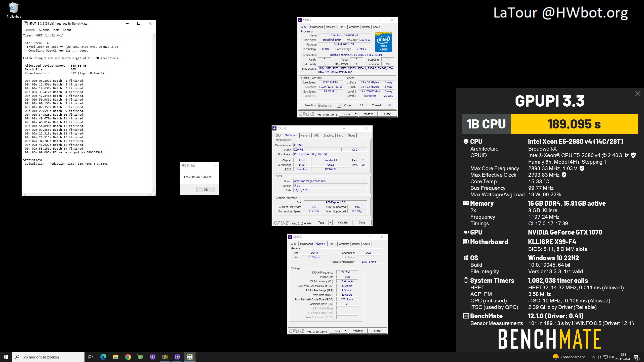The width and height of the screenshot is (644, 362).
Task: Click 'NVIDIA GeForce GTX 1070' in BenchMate
Action: point(565,232)
